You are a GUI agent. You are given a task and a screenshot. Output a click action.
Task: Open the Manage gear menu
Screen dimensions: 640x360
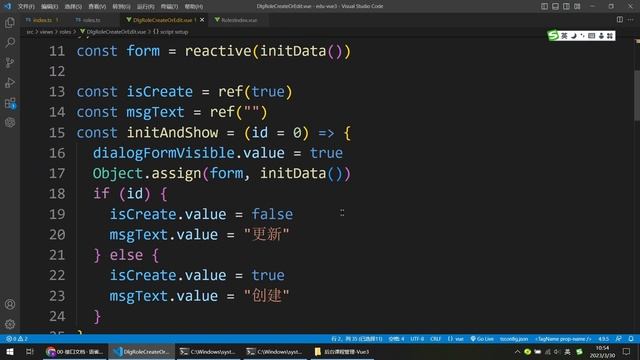(10, 324)
